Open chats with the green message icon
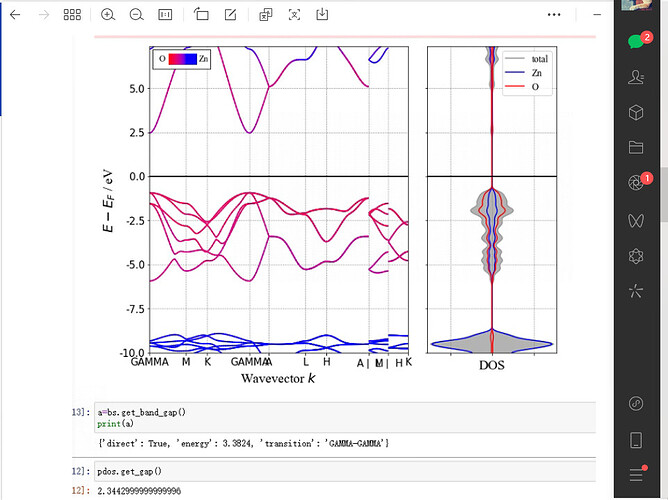Viewport: 668px width, 500px height. point(635,41)
